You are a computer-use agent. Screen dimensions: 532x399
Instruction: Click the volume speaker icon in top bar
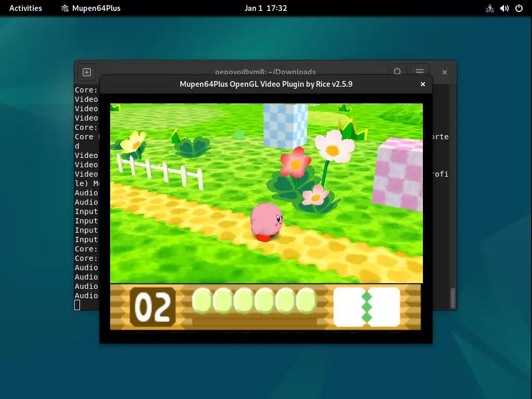point(504,8)
